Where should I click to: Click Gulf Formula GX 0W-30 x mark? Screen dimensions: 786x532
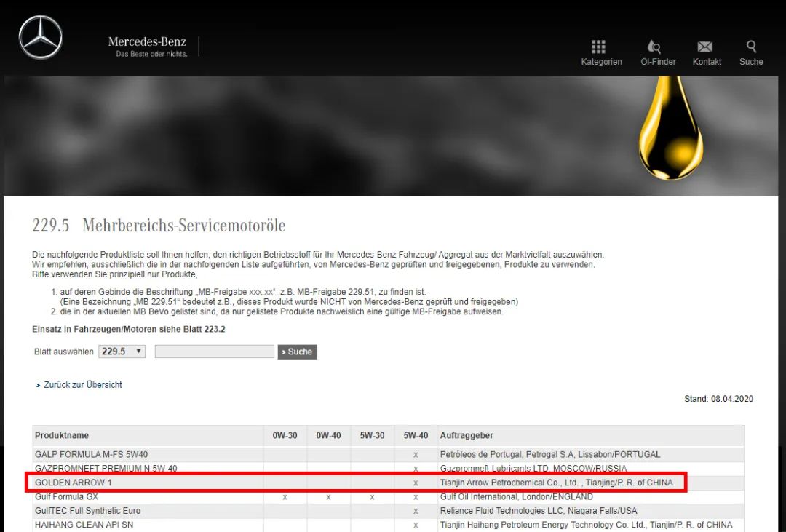[x=285, y=497]
